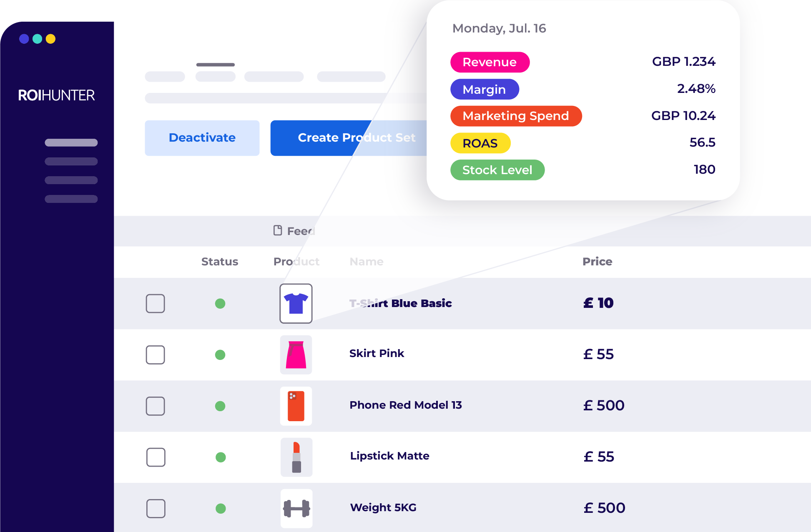Click green status dot for Skirt Pink
This screenshot has height=532, width=811.
pyautogui.click(x=220, y=355)
